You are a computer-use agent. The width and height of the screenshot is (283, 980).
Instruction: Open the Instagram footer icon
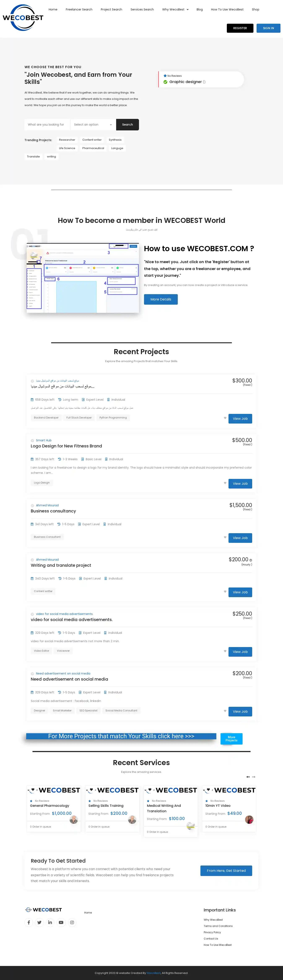tap(72, 922)
